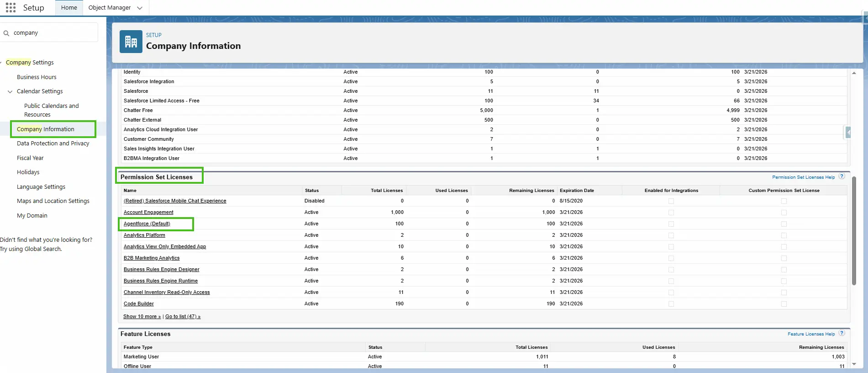Open the Agentforce (Default) license link
Image resolution: width=868 pixels, height=373 pixels.
[147, 224]
